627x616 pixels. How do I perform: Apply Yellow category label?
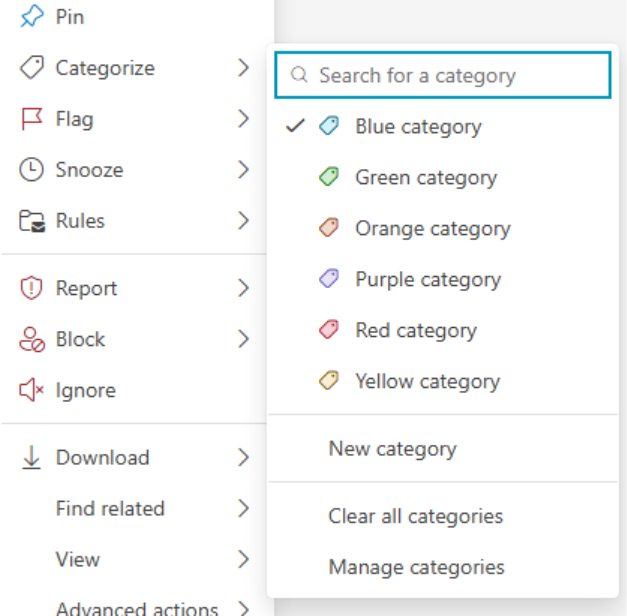coord(443,381)
